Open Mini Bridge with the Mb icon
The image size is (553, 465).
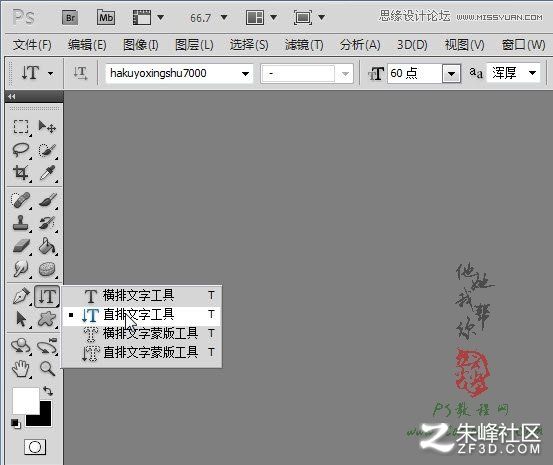[106, 17]
